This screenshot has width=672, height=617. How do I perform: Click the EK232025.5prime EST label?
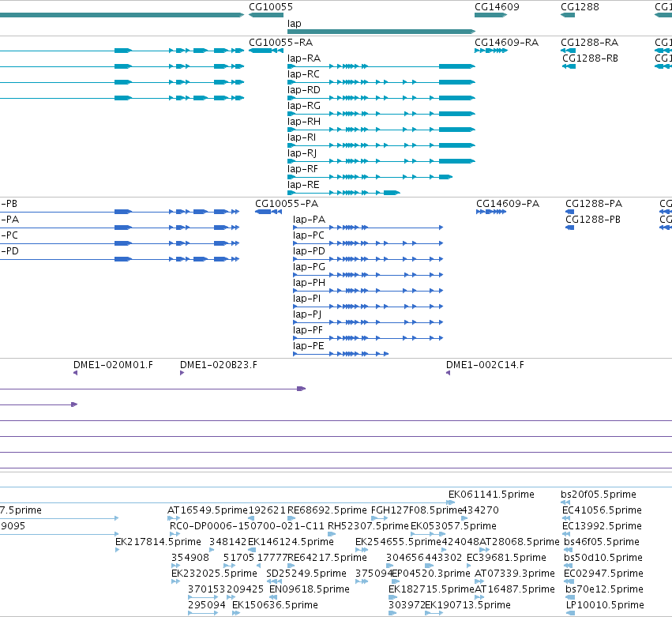(214, 574)
